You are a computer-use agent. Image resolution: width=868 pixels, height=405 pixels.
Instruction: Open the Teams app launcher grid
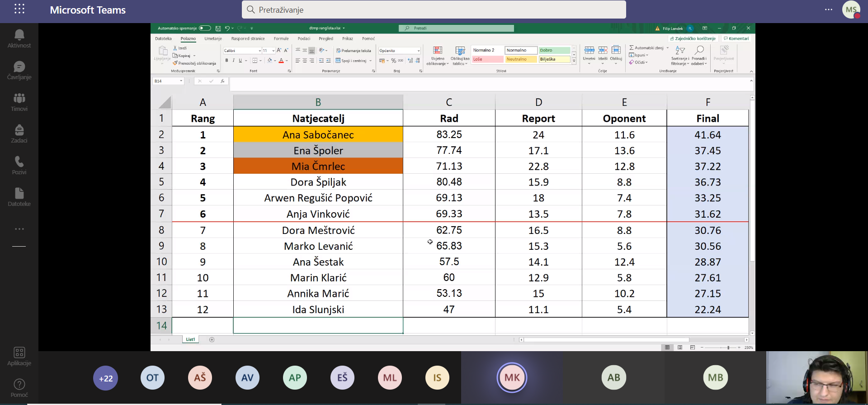point(19,9)
